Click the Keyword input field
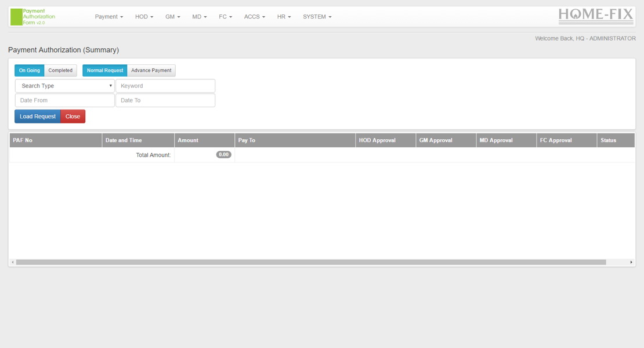Screen dimensions: 644x348 [165, 85]
